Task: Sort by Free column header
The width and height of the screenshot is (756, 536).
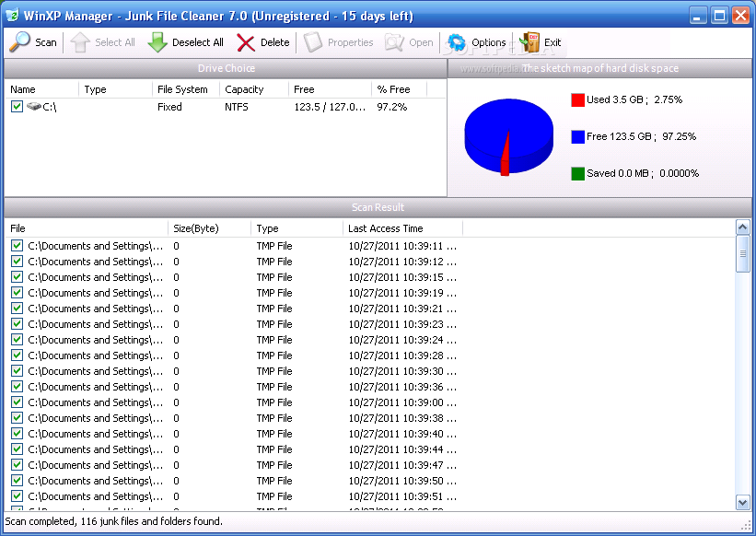Action: (330, 89)
